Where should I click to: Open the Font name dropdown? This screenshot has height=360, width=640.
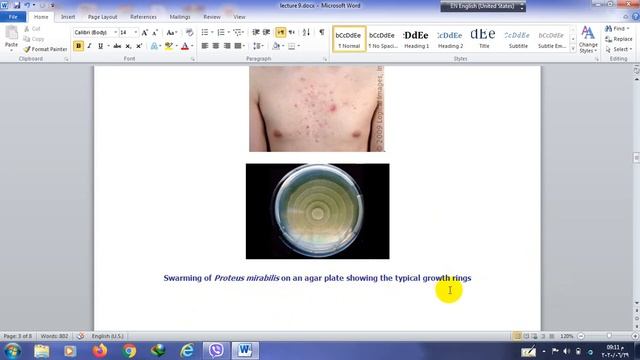(116, 32)
